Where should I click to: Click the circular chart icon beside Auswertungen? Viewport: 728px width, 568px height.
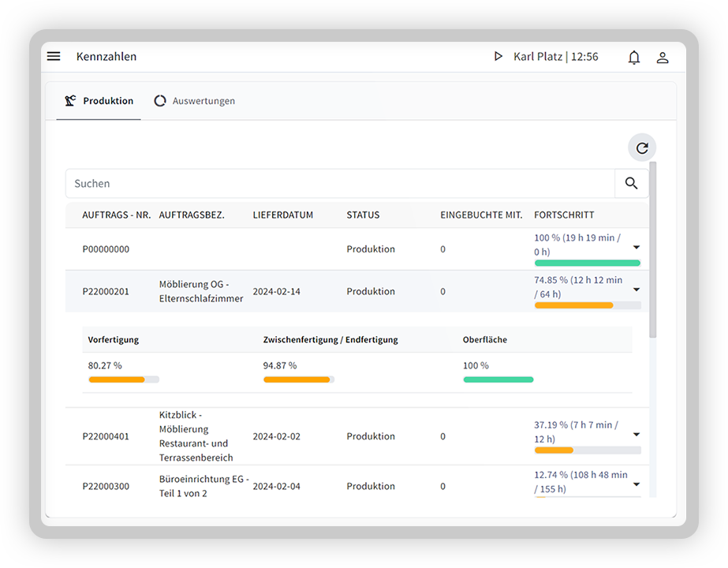160,101
